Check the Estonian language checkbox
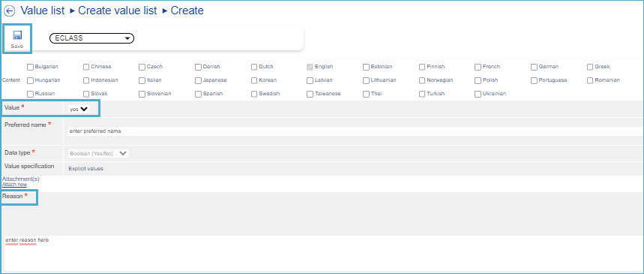Screen dimensions: 644x274 point(366,67)
